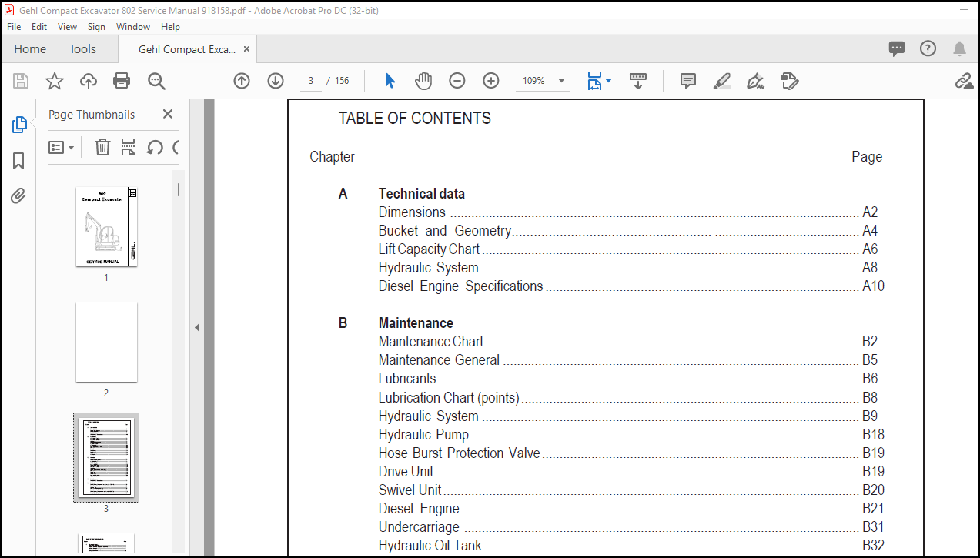
Task: Zoom in with plus icon
Action: pos(491,81)
